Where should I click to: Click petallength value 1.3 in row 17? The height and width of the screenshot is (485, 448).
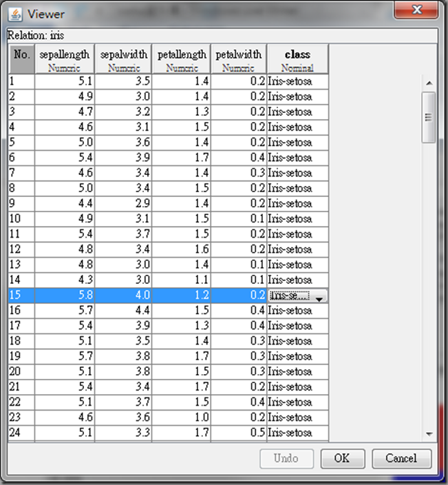(x=182, y=326)
